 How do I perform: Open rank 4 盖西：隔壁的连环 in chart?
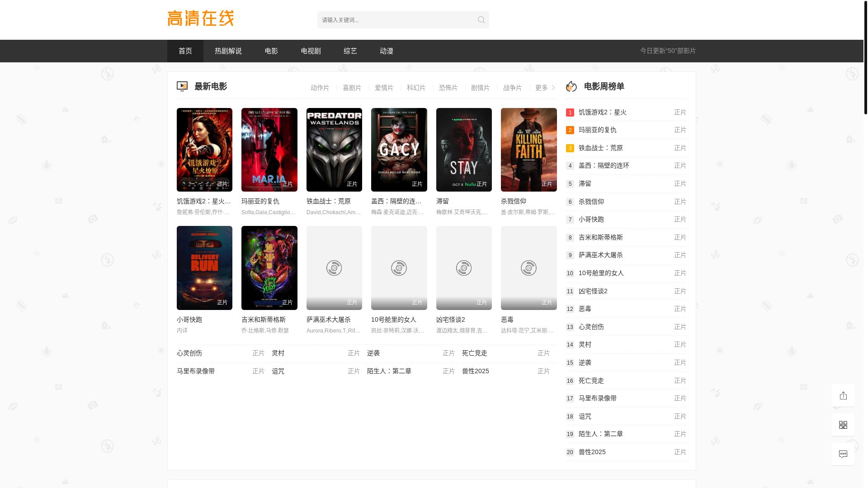coord(626,165)
